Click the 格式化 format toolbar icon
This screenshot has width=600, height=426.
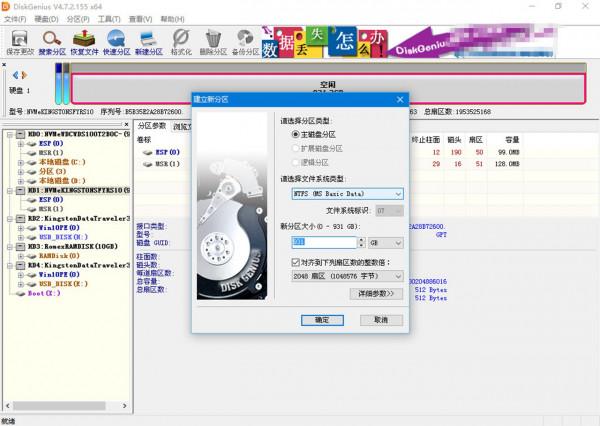point(181,42)
